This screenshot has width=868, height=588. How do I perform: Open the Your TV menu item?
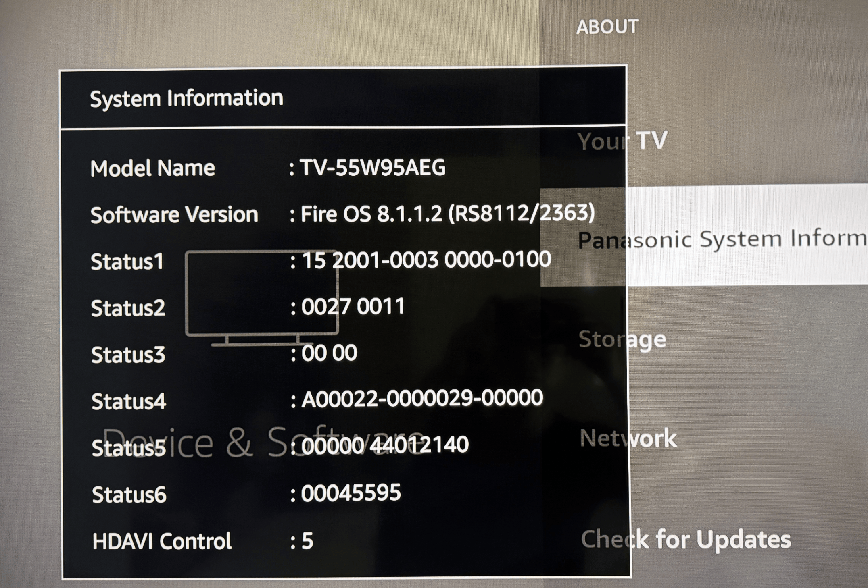622,141
